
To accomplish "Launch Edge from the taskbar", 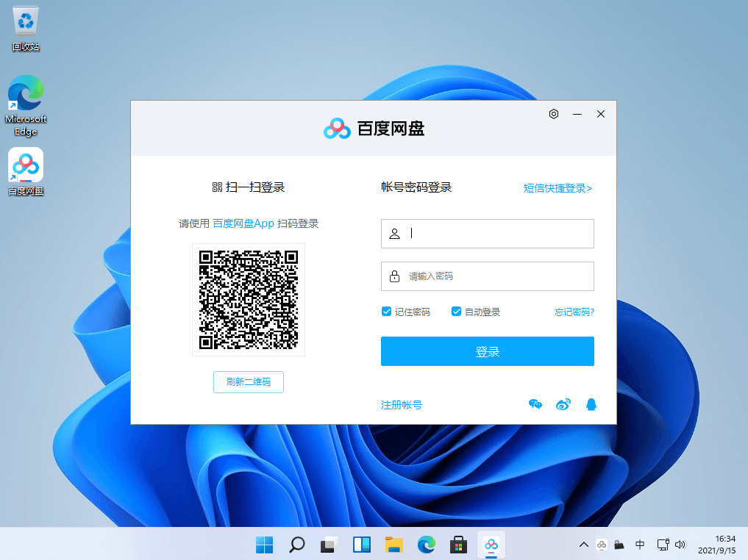I will [x=427, y=545].
